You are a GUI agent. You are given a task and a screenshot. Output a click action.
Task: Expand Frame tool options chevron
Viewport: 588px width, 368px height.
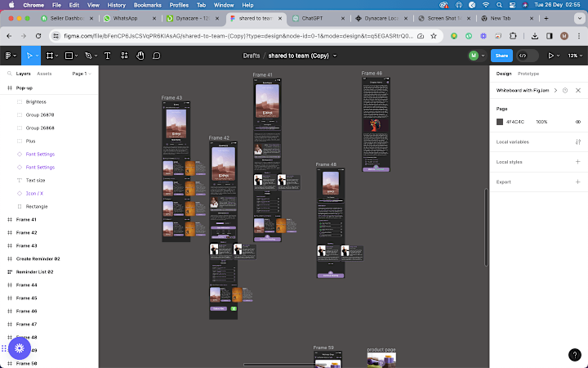tap(56, 56)
